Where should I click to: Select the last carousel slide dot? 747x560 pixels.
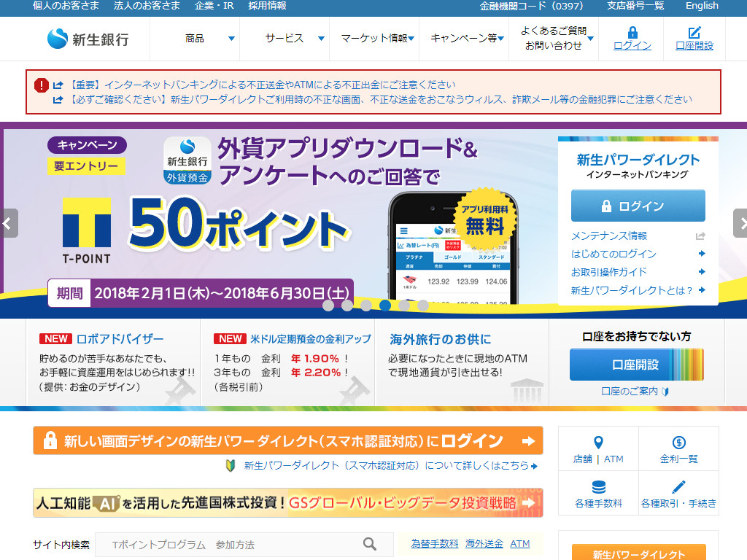(423, 306)
